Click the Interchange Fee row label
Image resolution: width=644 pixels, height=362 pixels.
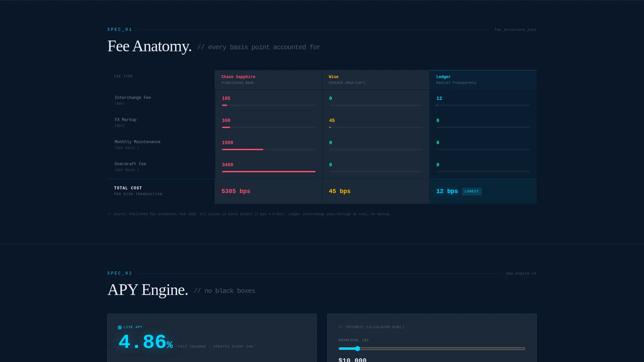(x=133, y=98)
